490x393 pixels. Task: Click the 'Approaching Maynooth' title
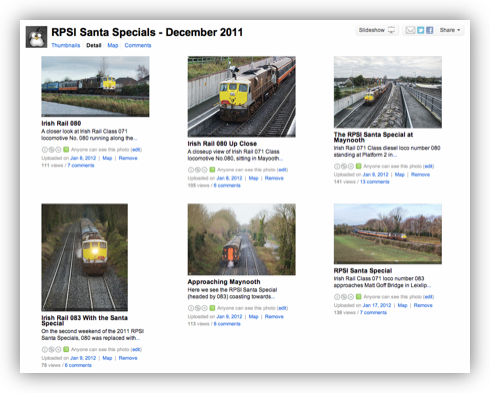(x=224, y=282)
